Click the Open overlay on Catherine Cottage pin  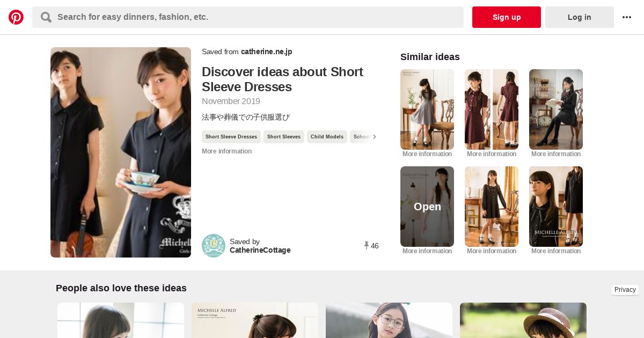(x=427, y=207)
